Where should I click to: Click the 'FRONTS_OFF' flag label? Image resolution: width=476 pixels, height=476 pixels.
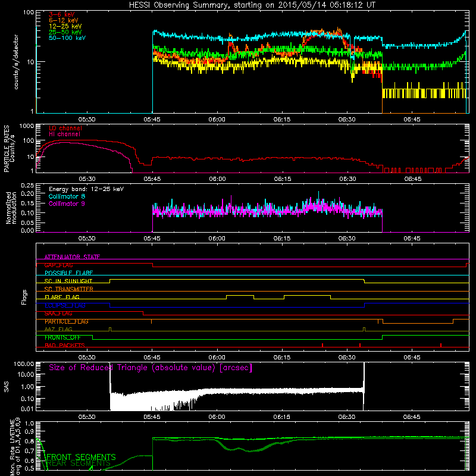[x=62, y=337]
